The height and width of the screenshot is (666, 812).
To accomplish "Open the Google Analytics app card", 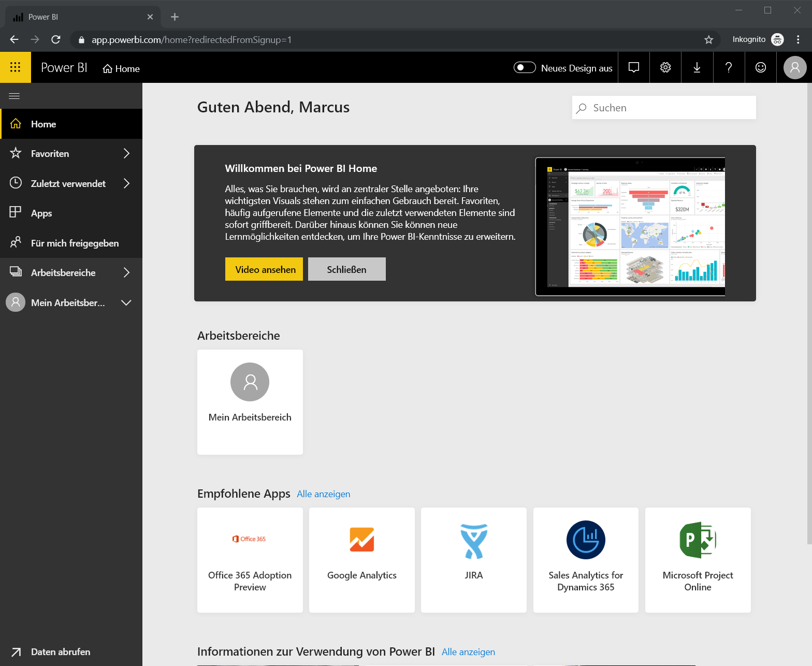I will coord(362,560).
